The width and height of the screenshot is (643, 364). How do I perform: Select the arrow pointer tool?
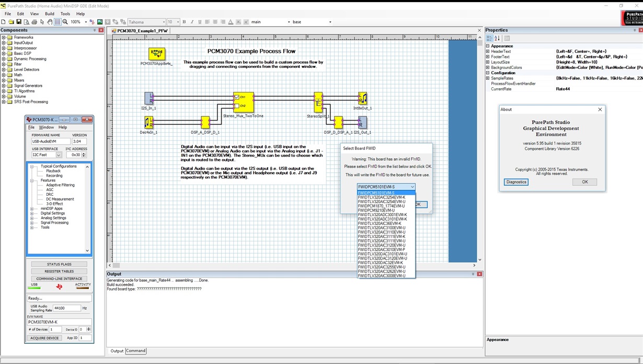point(42,22)
